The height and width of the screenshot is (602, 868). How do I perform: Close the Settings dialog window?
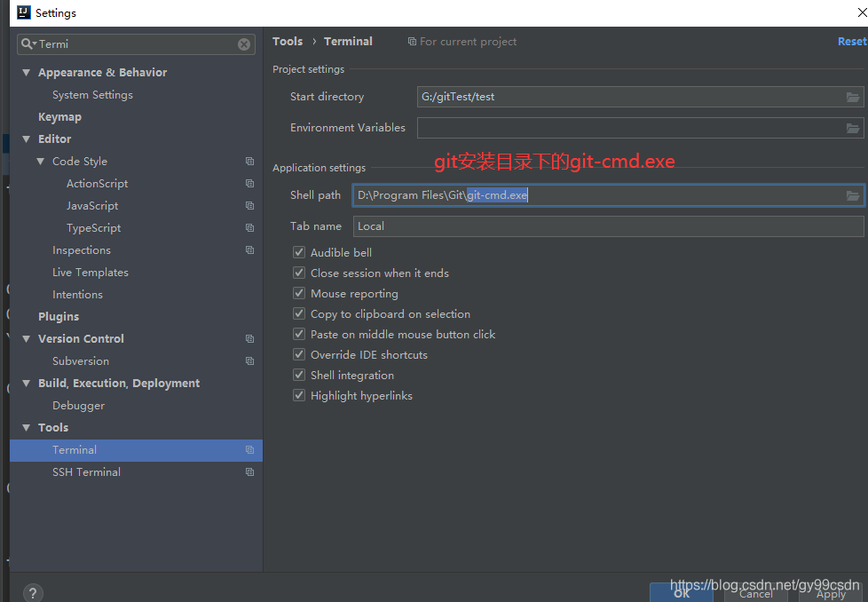[x=862, y=12]
